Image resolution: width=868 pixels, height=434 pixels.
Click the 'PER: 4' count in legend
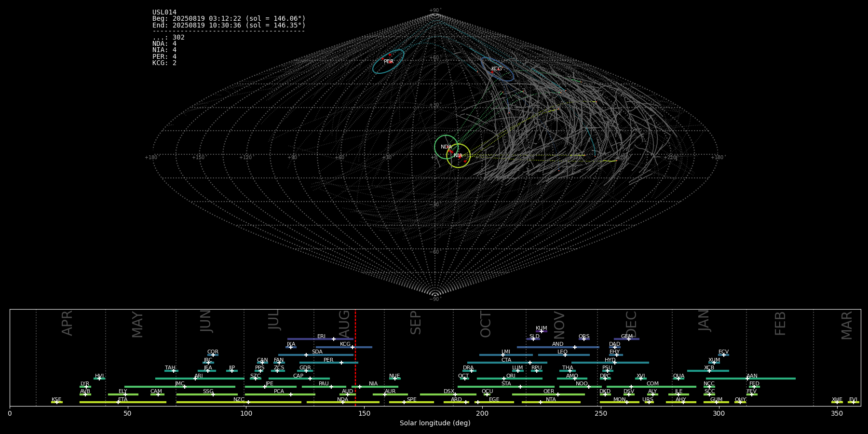164,57
